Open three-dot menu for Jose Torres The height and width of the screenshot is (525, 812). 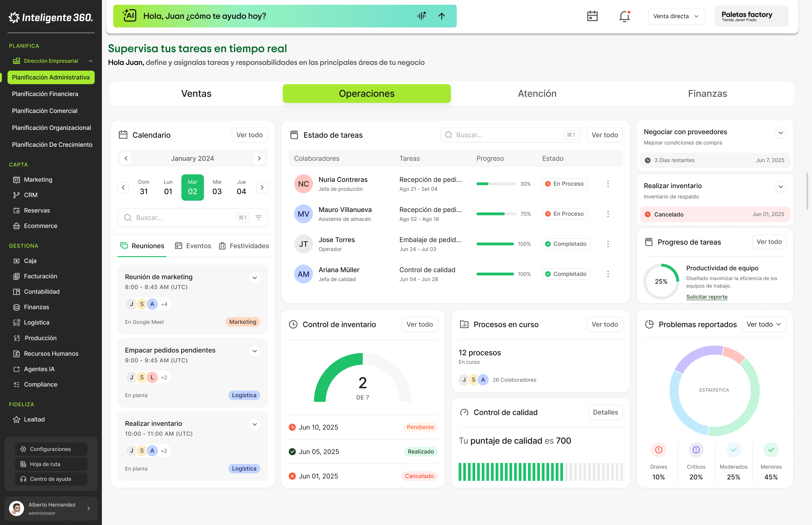608,244
